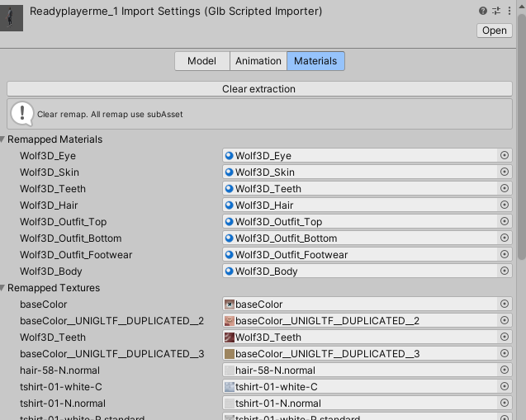Open the help icon in header
Screen dimensions: 526x420
(483, 11)
